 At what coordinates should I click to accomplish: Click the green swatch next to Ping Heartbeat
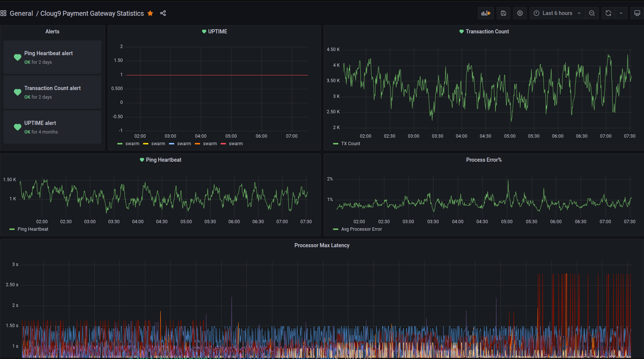pos(11,229)
